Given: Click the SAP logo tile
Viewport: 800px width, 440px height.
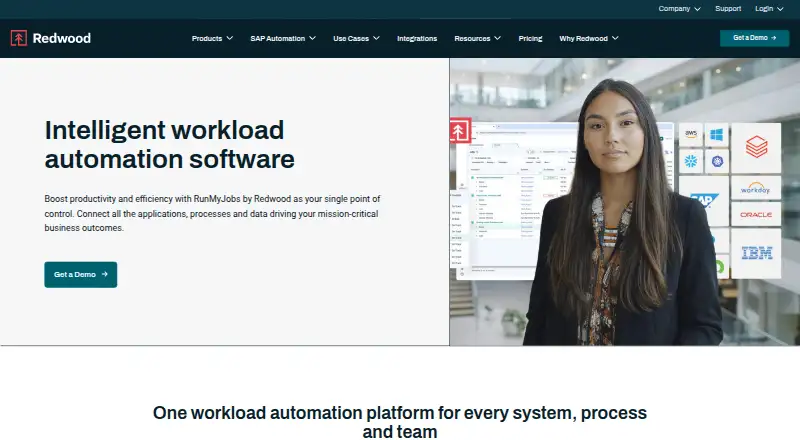Looking at the screenshot, I should pos(704,201).
